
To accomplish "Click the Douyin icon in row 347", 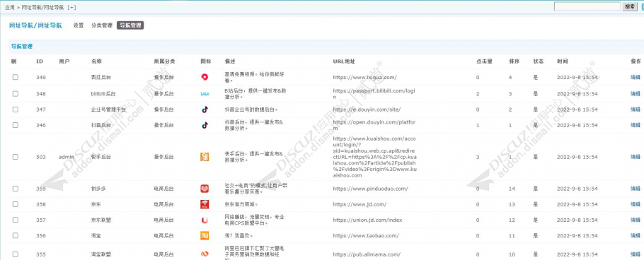I will coord(205,110).
